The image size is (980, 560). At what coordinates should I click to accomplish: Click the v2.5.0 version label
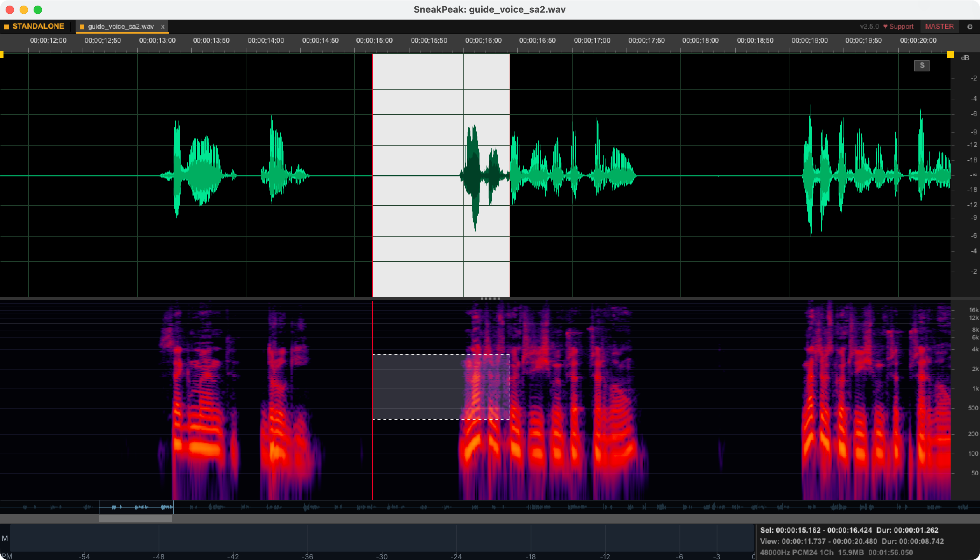[x=869, y=26]
